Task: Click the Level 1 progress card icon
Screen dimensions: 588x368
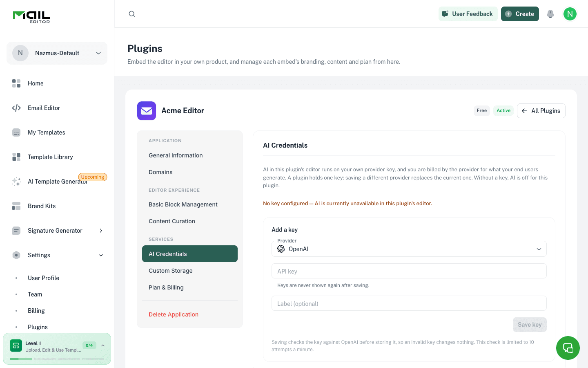Action: (16, 346)
